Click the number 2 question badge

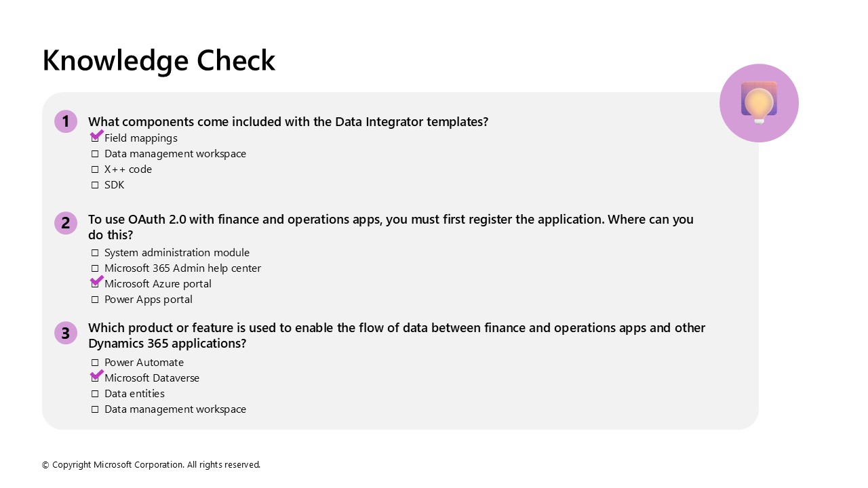(66, 222)
